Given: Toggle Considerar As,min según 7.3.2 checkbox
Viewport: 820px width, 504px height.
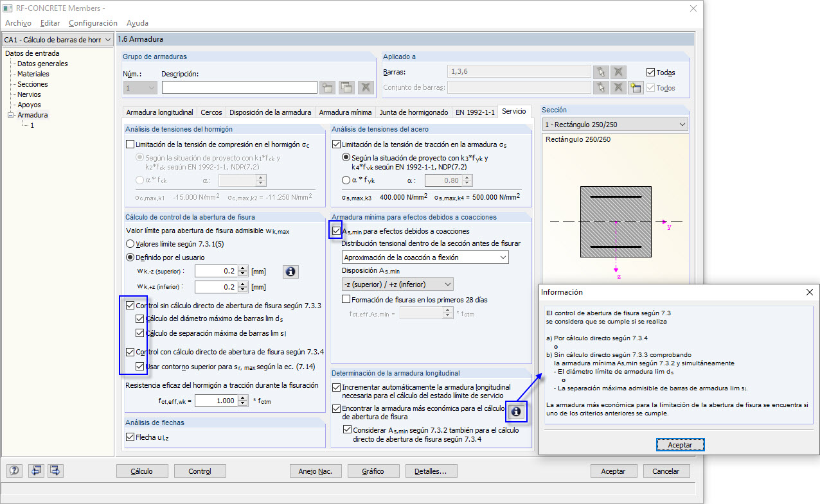Looking at the screenshot, I should point(348,430).
